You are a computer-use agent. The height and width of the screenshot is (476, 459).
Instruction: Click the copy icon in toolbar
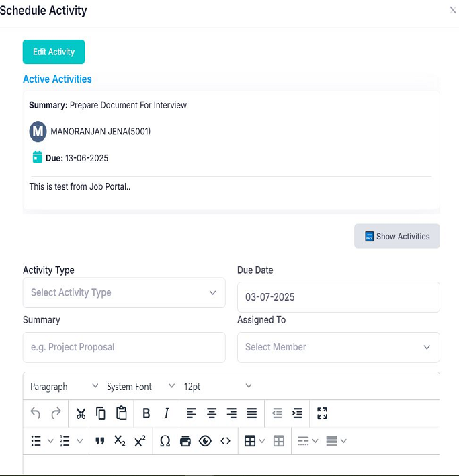tap(101, 413)
